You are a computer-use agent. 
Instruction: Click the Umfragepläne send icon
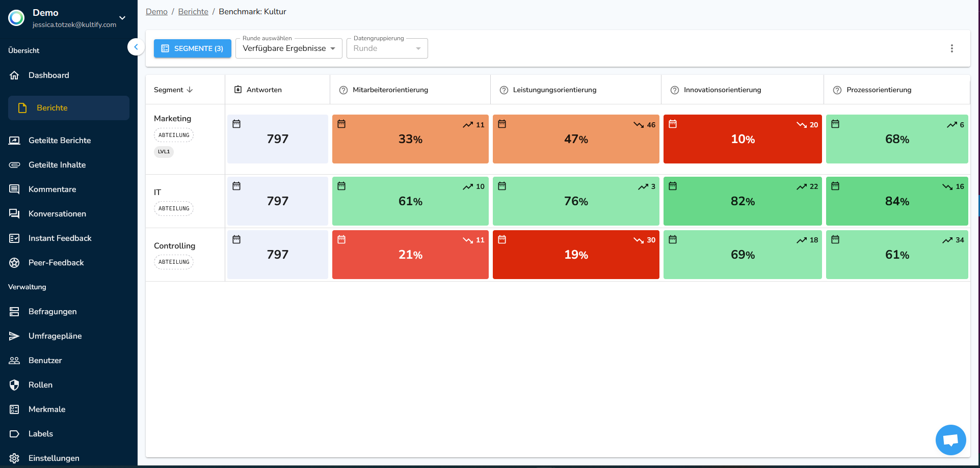coord(14,336)
